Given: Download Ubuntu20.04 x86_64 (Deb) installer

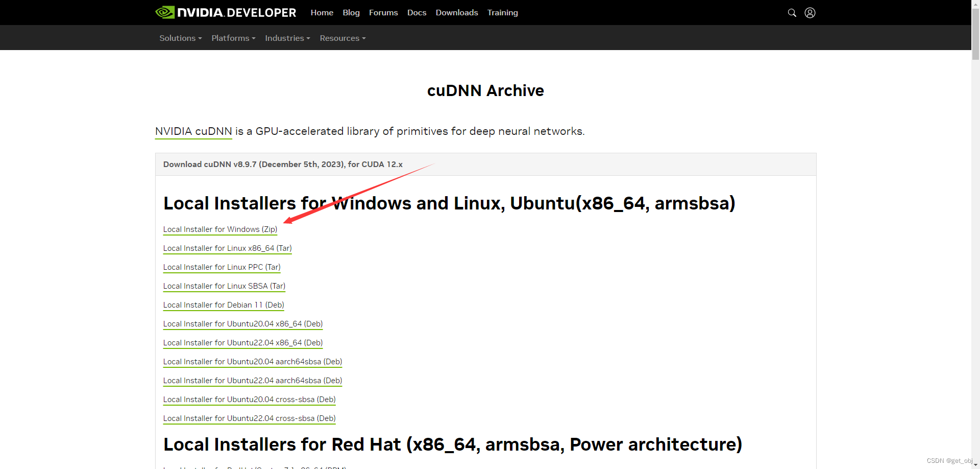Looking at the screenshot, I should pyautogui.click(x=243, y=324).
